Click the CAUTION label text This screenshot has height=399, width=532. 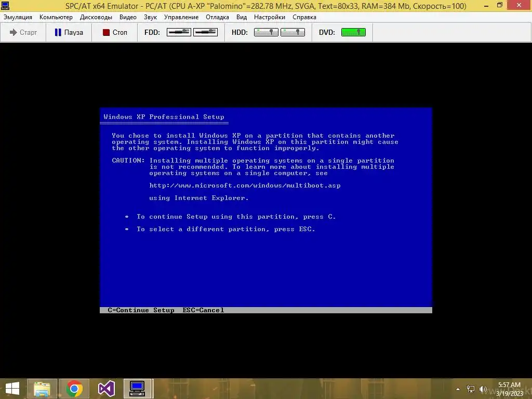point(128,161)
